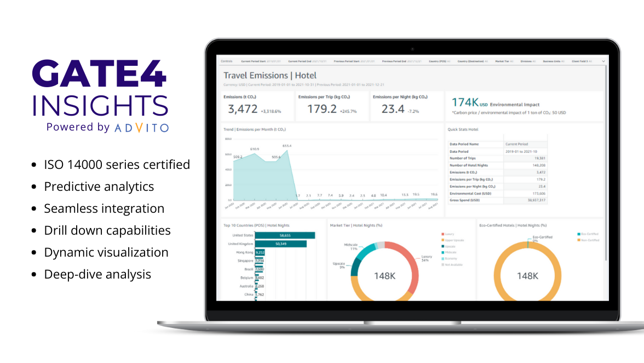Click the Eco-Certified legend swatch
Viewport: 644px width, 363px height.
tap(579, 234)
